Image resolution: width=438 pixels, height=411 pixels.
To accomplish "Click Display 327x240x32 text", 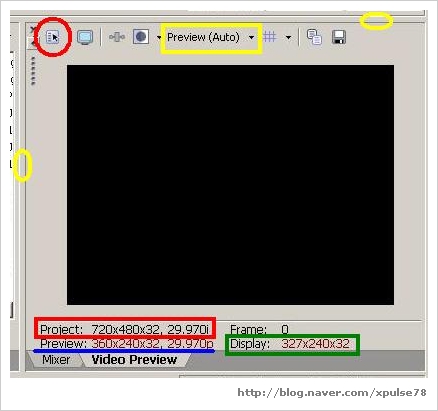I will pyautogui.click(x=290, y=344).
